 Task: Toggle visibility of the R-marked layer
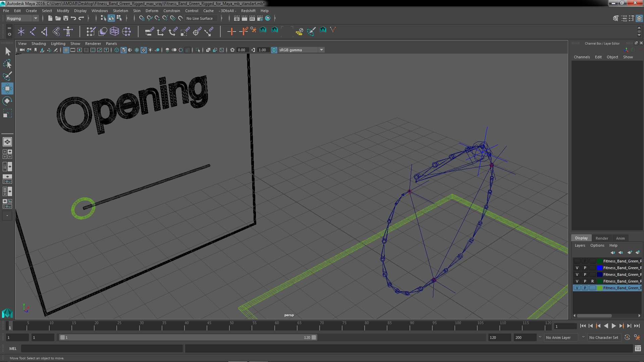click(x=577, y=281)
